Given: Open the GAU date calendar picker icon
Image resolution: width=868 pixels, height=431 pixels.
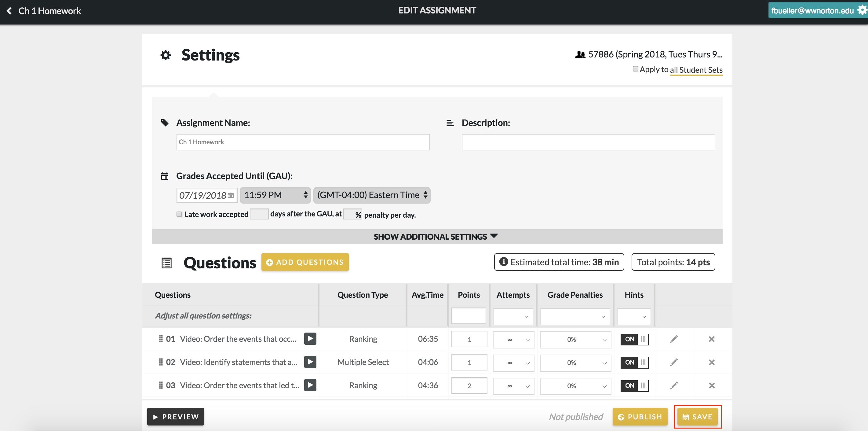Looking at the screenshot, I should (231, 195).
